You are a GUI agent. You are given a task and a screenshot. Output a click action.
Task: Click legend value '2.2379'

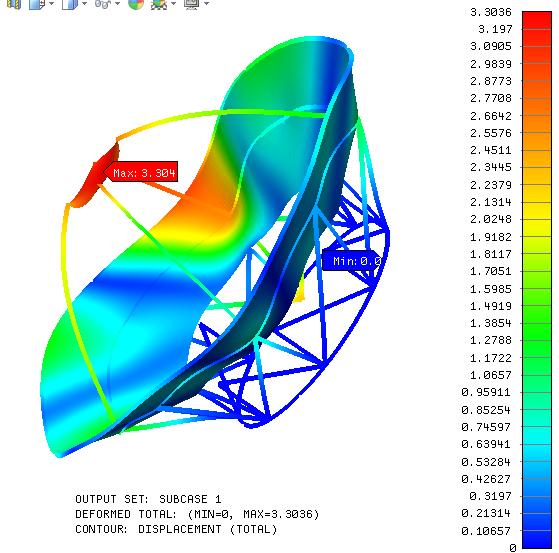(491, 185)
